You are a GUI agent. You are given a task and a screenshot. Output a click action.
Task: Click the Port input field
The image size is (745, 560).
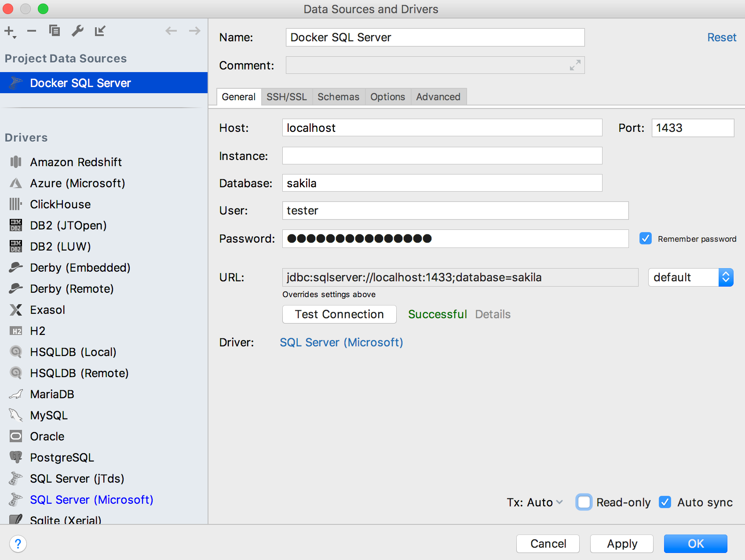point(693,127)
